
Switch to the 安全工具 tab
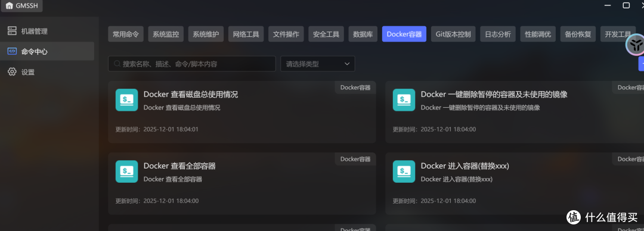coord(326,34)
